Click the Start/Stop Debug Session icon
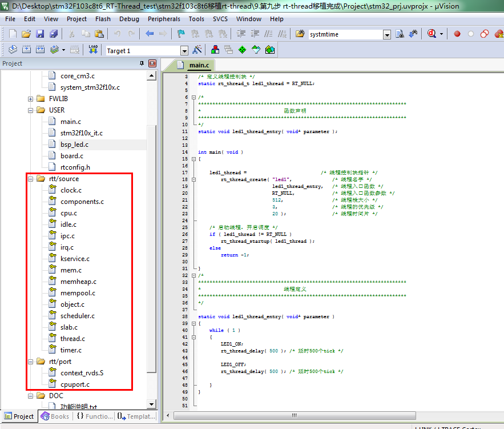The width and height of the screenshot is (504, 429). click(x=432, y=34)
